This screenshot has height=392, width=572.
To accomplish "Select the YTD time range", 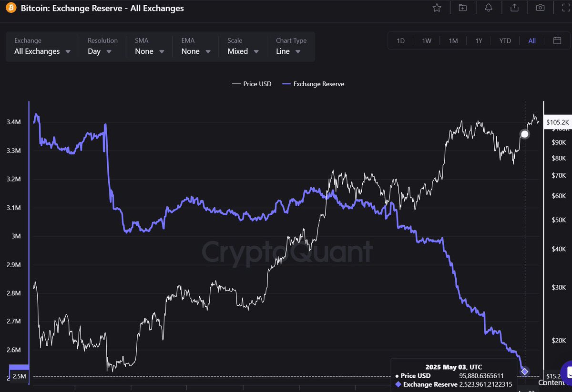I will pyautogui.click(x=505, y=41).
